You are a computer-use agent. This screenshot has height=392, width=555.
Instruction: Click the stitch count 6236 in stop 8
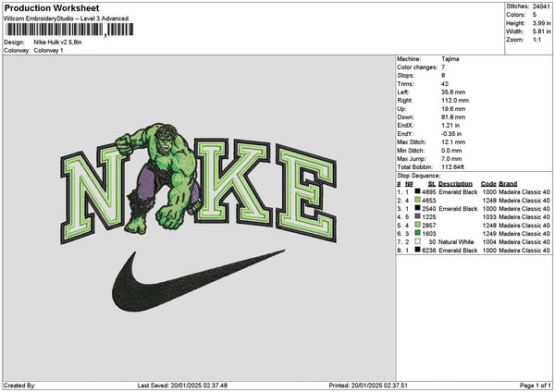point(429,251)
